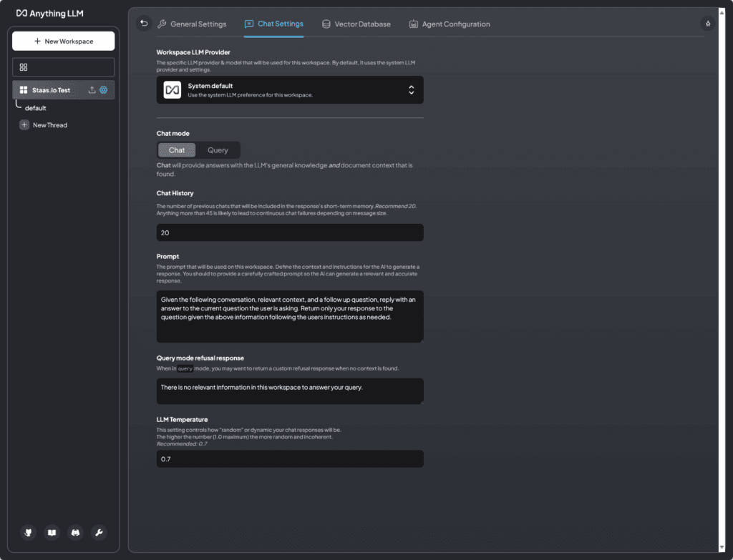Click the plus icon beside New Thread
733x560 pixels.
click(x=24, y=124)
